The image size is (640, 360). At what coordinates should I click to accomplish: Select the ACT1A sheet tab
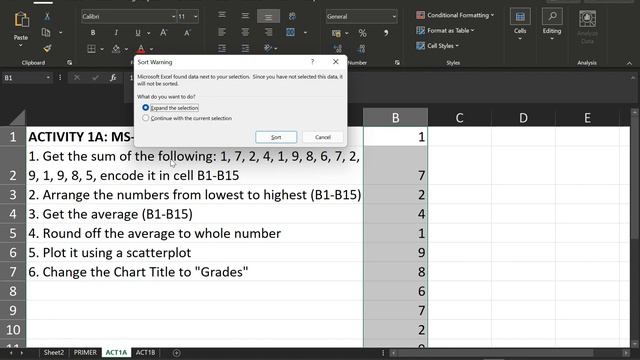[x=116, y=353]
